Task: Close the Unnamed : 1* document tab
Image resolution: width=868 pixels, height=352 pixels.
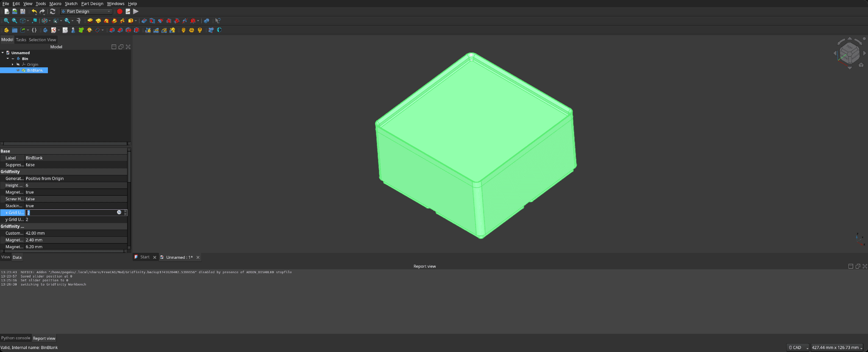Action: click(198, 257)
